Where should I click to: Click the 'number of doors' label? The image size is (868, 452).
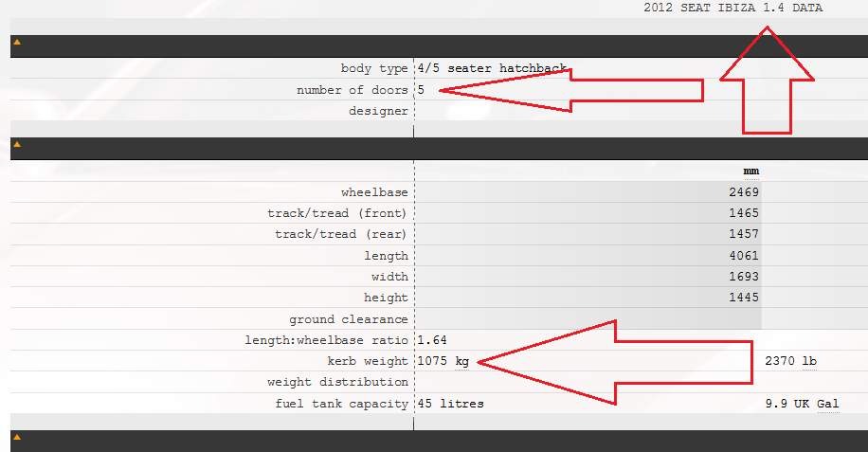[353, 90]
